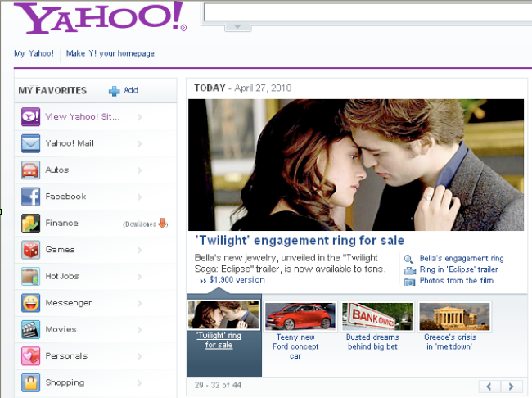532x398 pixels.
Task: Click the TODAY - April 27, 2010 heading
Action: click(243, 88)
